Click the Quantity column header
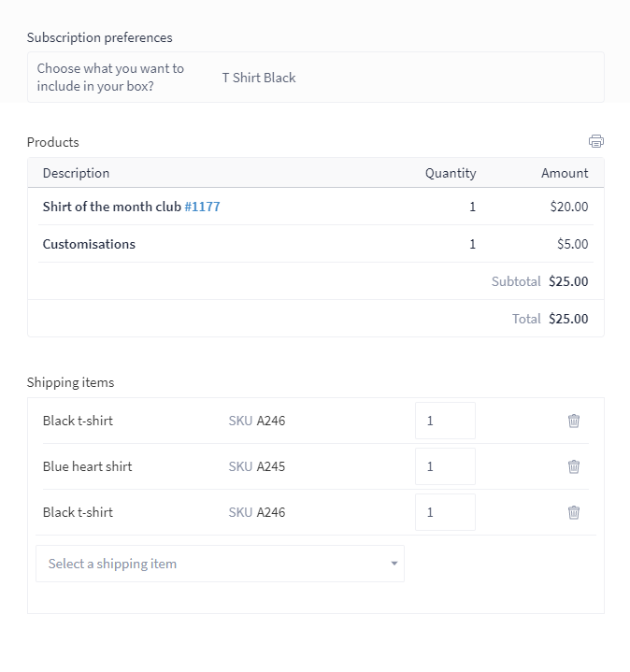Image resolution: width=630 pixels, height=672 pixels. (x=451, y=173)
